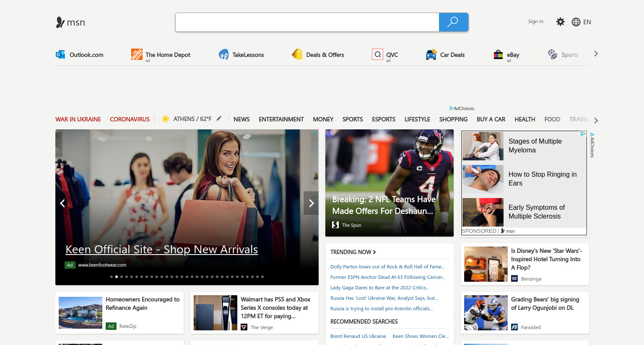Click EN language selector
This screenshot has height=345, width=644.
[x=587, y=22]
